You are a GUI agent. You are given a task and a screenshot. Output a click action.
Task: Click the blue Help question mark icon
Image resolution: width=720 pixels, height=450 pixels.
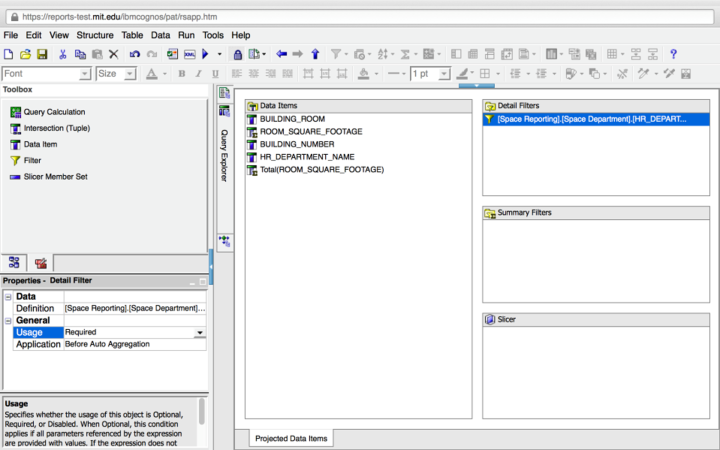coord(674,54)
